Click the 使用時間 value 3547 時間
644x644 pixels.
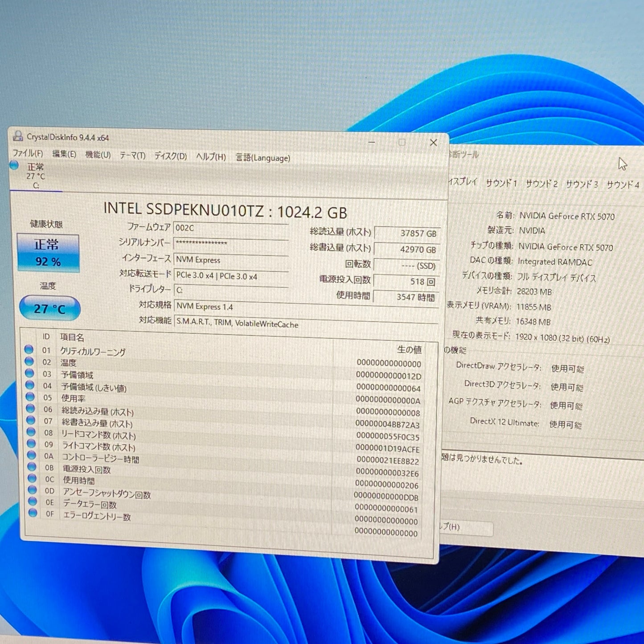(x=406, y=297)
